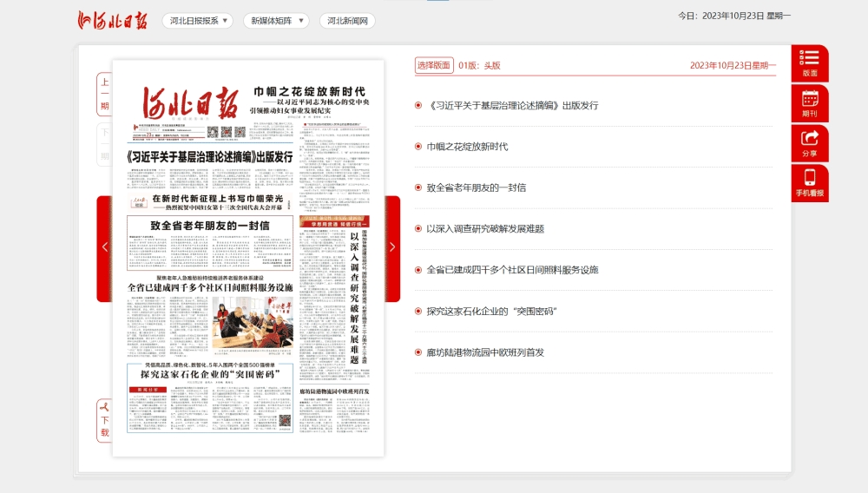This screenshot has width=868, height=493.
Task: Open article 廊坊陆港物流园中欧班列首发
Action: (485, 352)
